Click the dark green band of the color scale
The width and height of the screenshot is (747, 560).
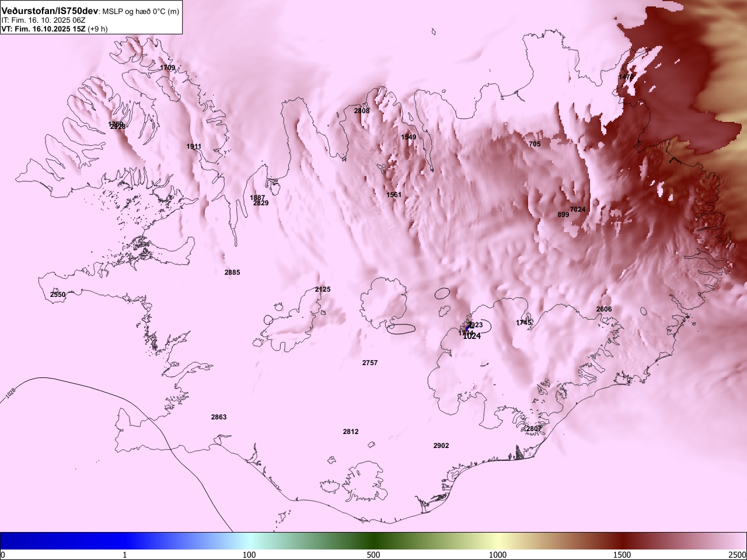[373, 541]
